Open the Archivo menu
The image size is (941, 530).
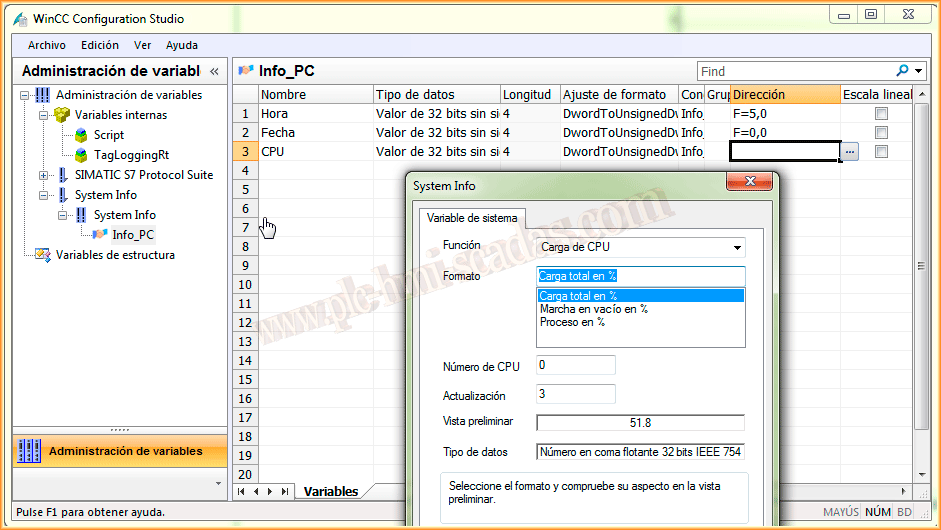point(47,45)
